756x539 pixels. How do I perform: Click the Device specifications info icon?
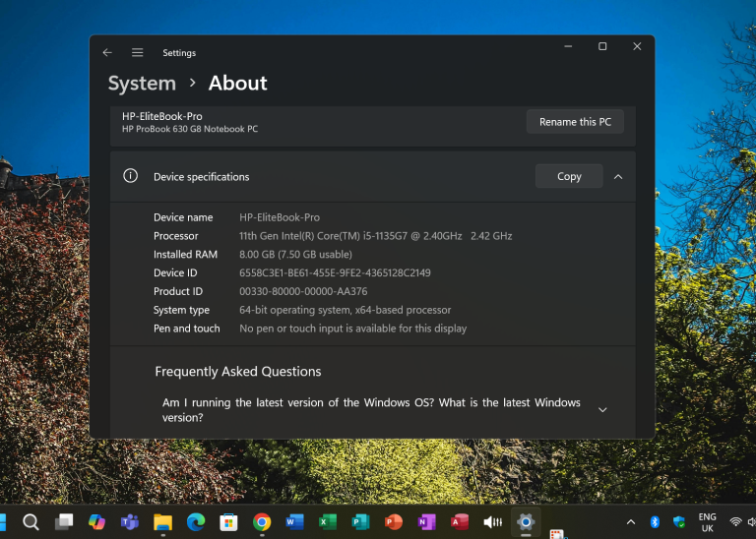(x=130, y=176)
